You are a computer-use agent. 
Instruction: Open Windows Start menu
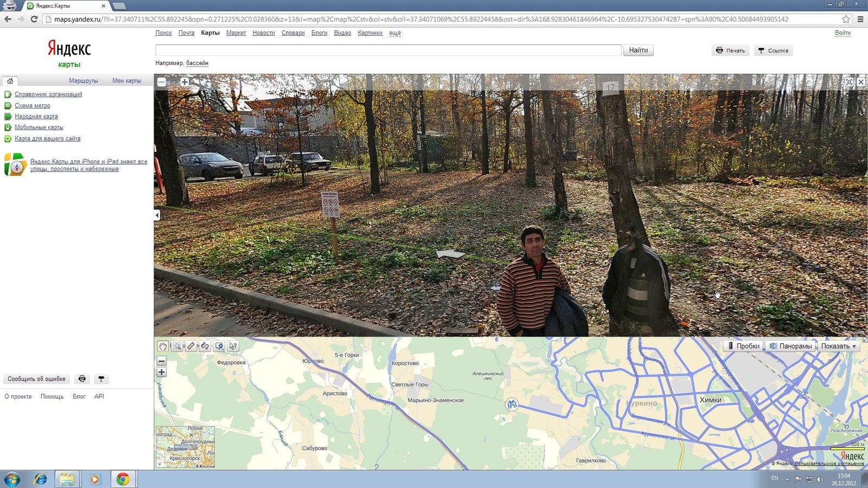[11, 479]
